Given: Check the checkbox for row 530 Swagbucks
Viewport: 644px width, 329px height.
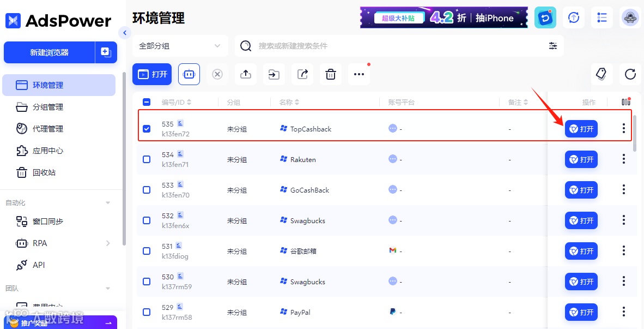Looking at the screenshot, I should [147, 282].
